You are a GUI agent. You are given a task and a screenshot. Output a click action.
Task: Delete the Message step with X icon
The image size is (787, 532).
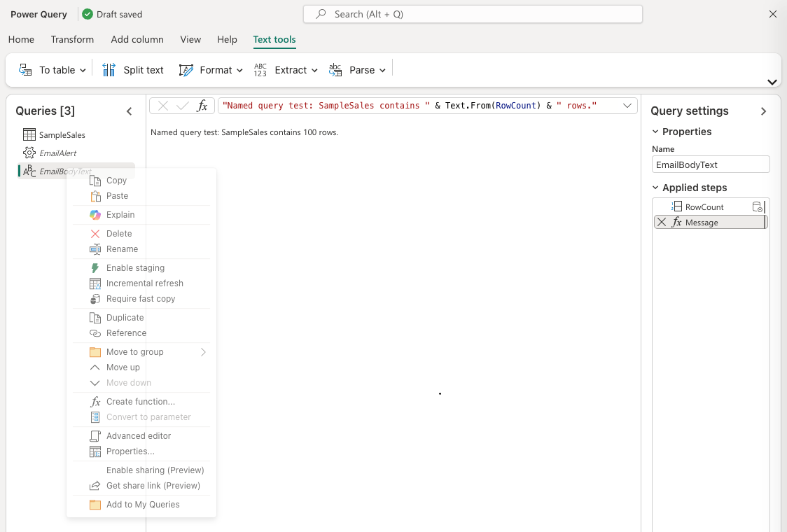[x=662, y=223]
